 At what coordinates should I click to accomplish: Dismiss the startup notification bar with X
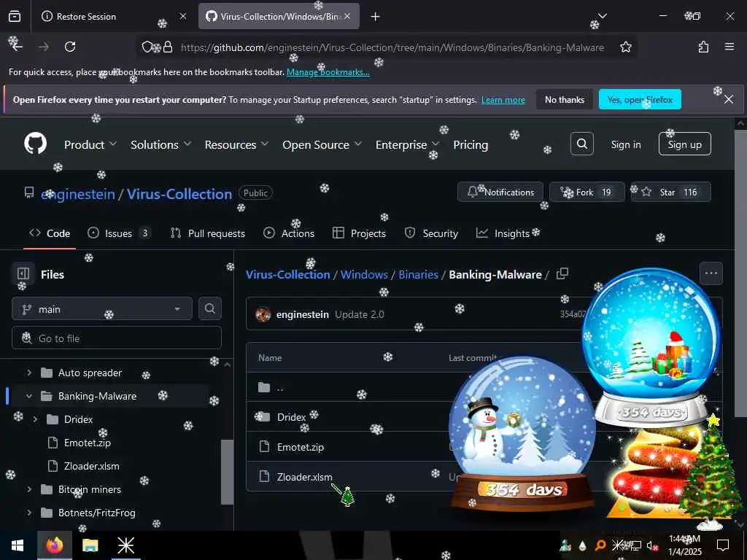(729, 99)
